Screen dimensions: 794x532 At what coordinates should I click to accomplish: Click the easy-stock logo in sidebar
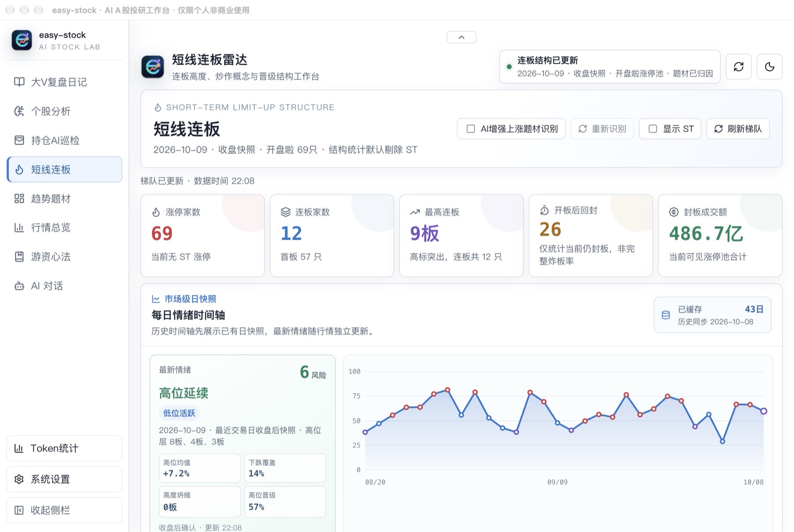click(x=22, y=40)
